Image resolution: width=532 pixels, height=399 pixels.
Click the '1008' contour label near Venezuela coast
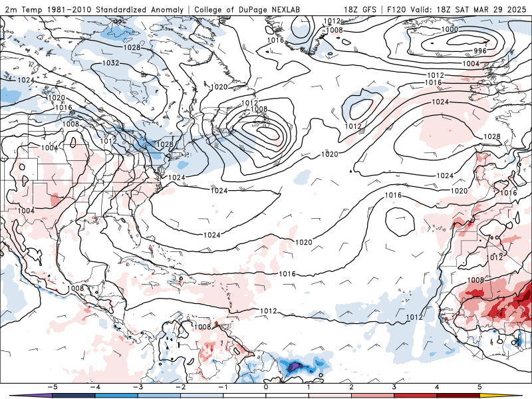tap(203, 327)
